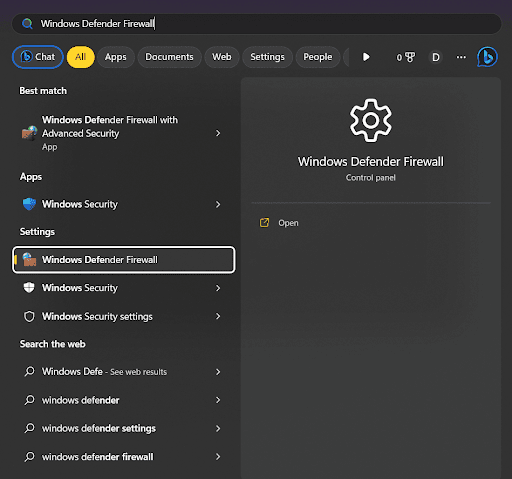
Task: Expand 'windows defender firewall' suggestion chevron
Action: tap(218, 457)
